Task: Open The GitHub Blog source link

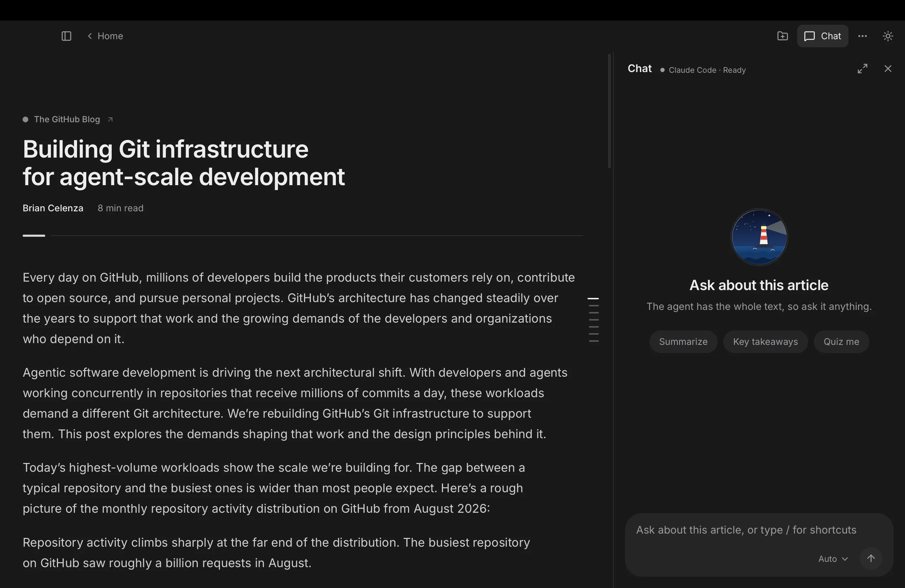Action: click(x=67, y=119)
